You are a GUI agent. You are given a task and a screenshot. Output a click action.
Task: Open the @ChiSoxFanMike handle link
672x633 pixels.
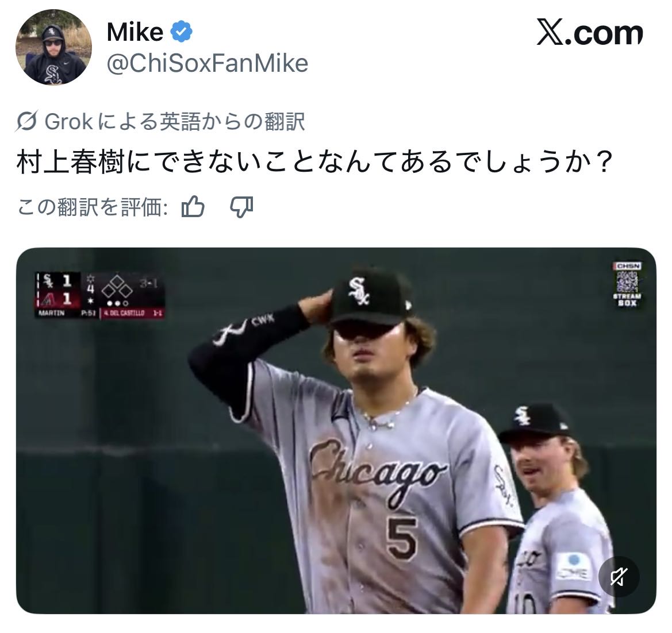(x=208, y=63)
